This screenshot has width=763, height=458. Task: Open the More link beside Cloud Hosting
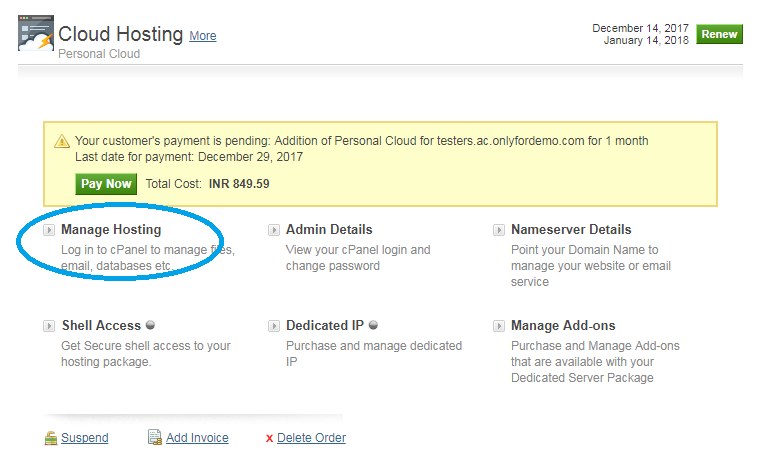click(x=203, y=36)
